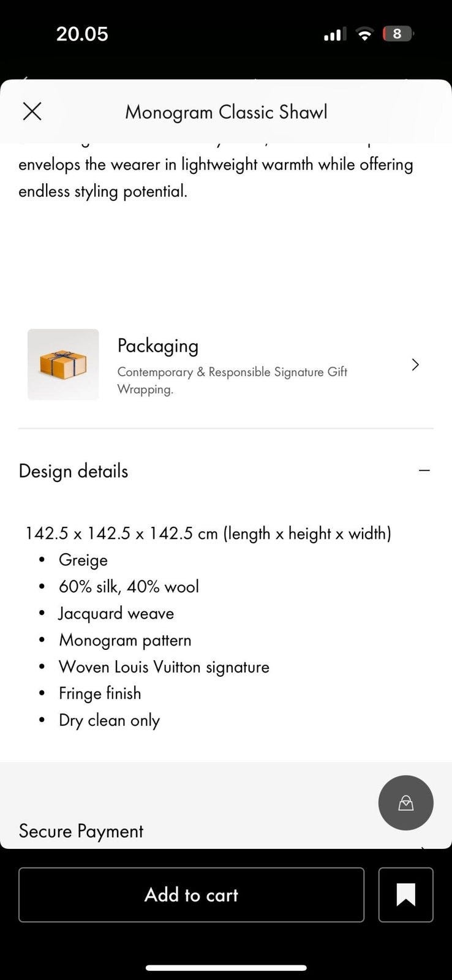Tap the Contemporary & Responsible Signature Gift Wrapping text

(x=232, y=380)
